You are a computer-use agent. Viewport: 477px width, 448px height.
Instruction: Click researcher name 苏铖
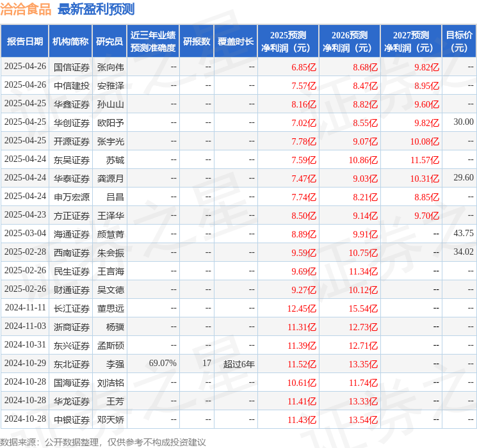115,160
